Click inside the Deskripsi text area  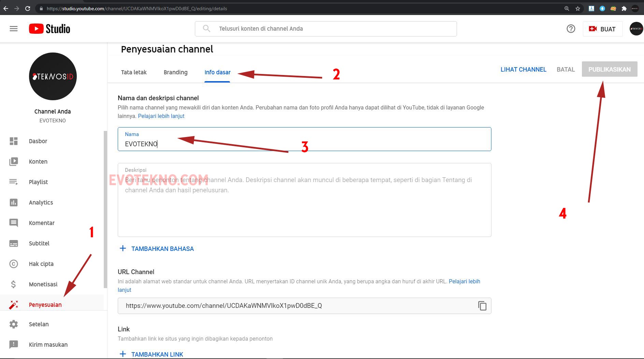click(304, 200)
